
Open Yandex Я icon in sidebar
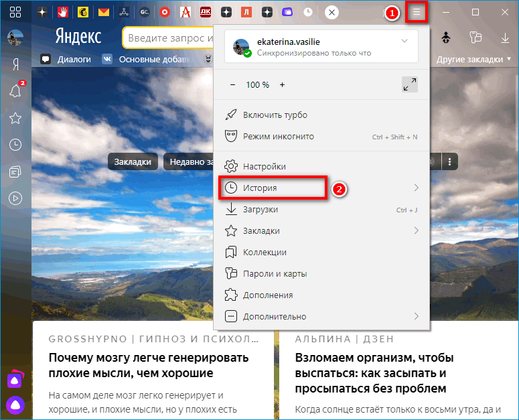[15, 64]
